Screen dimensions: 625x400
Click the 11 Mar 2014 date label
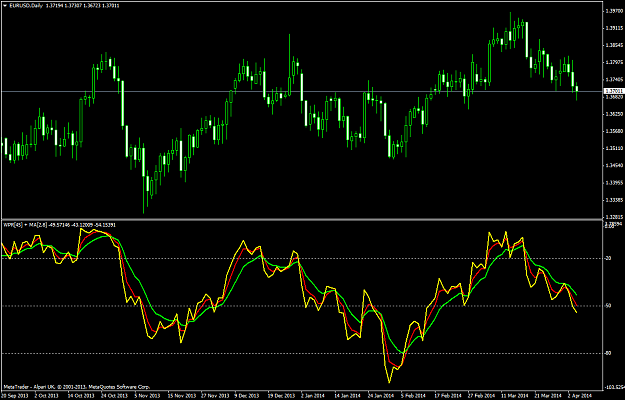pos(514,396)
